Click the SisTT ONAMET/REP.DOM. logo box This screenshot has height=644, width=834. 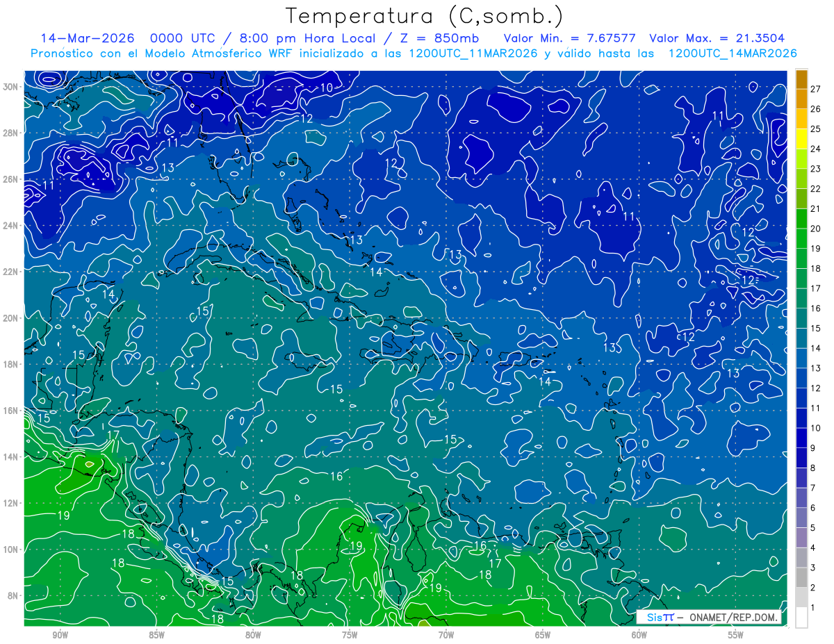[x=708, y=617]
